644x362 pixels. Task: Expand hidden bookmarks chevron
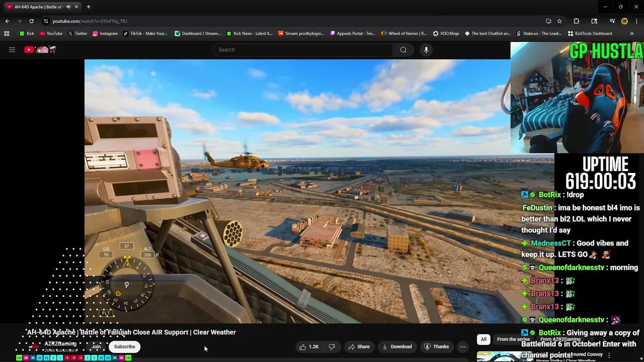tap(632, 34)
